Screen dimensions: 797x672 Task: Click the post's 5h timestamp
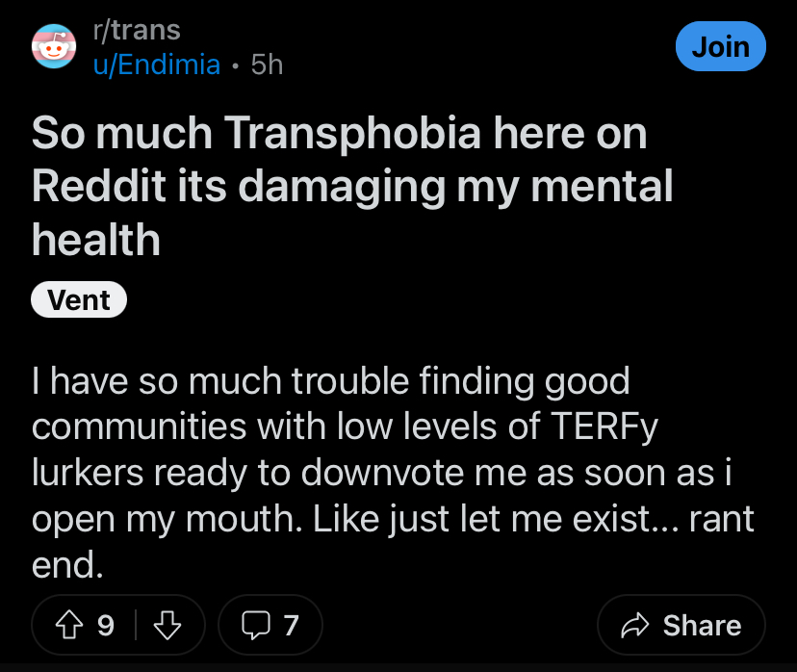[267, 65]
